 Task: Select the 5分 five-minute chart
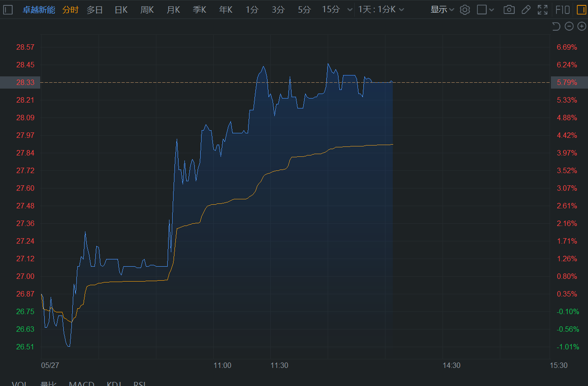tap(304, 9)
